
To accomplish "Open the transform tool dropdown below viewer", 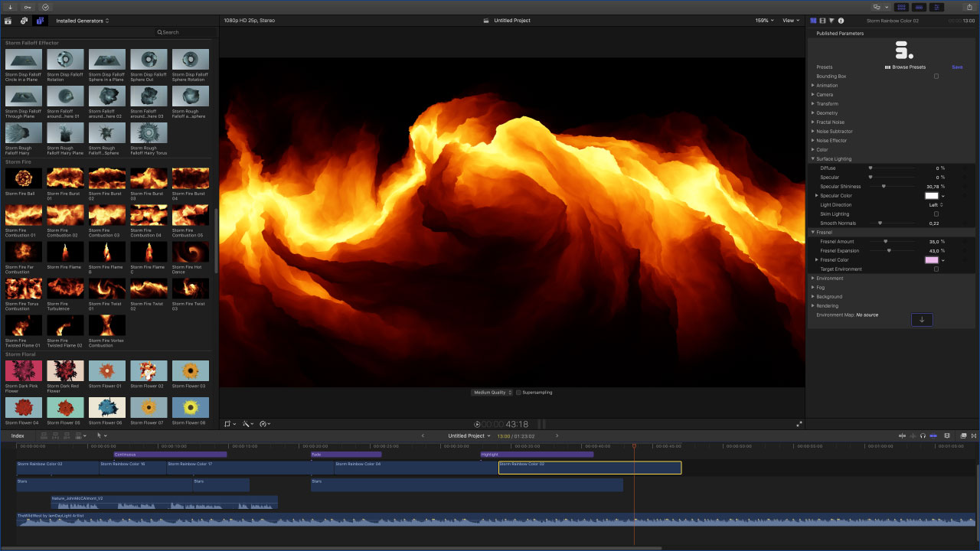I will pos(230,424).
